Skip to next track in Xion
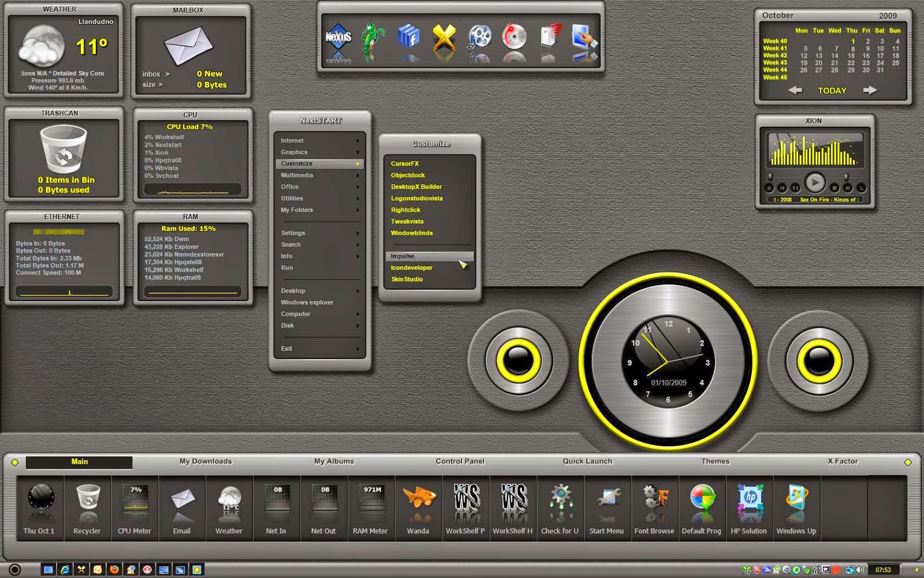Viewport: 924px width, 578px height. [848, 188]
